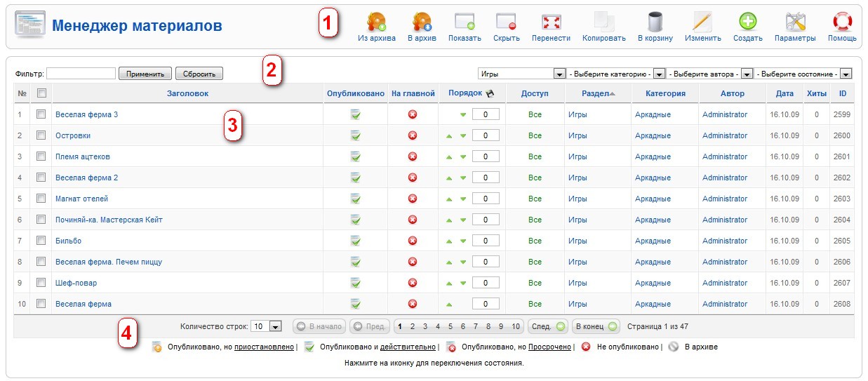
Task: Sort table by 'Заголовок' column header
Action: 187,93
